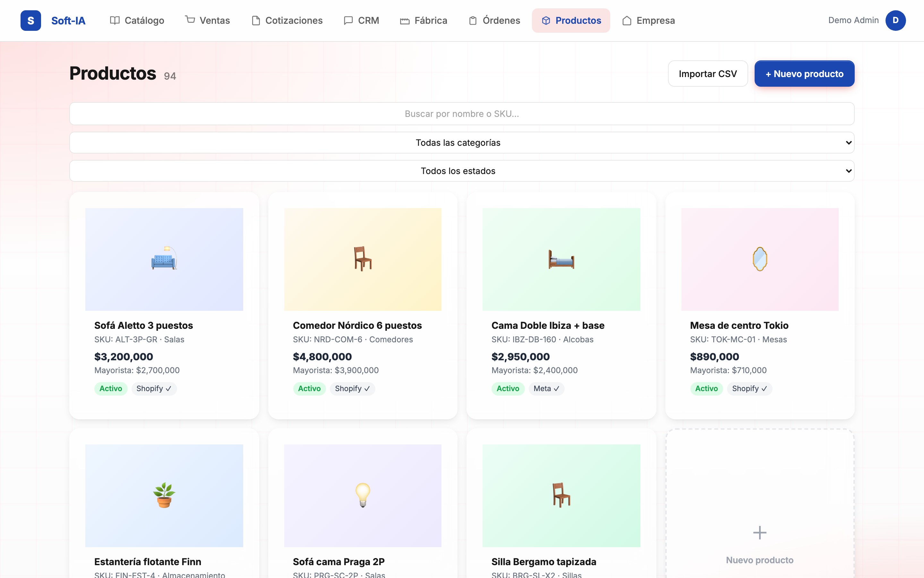The image size is (924, 578).
Task: Open the Demo Admin avatar
Action: tap(895, 20)
